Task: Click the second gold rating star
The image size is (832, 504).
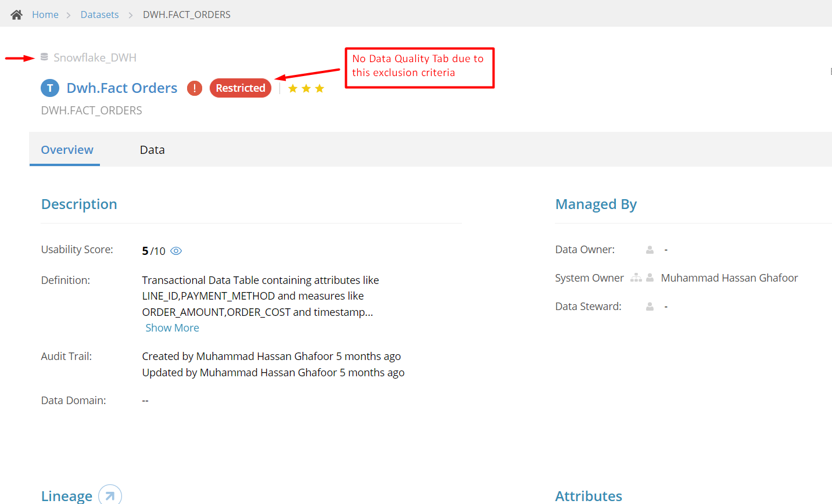Action: tap(306, 88)
